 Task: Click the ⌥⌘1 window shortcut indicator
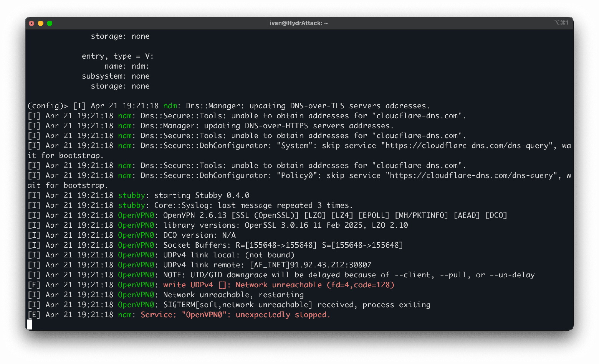(561, 23)
